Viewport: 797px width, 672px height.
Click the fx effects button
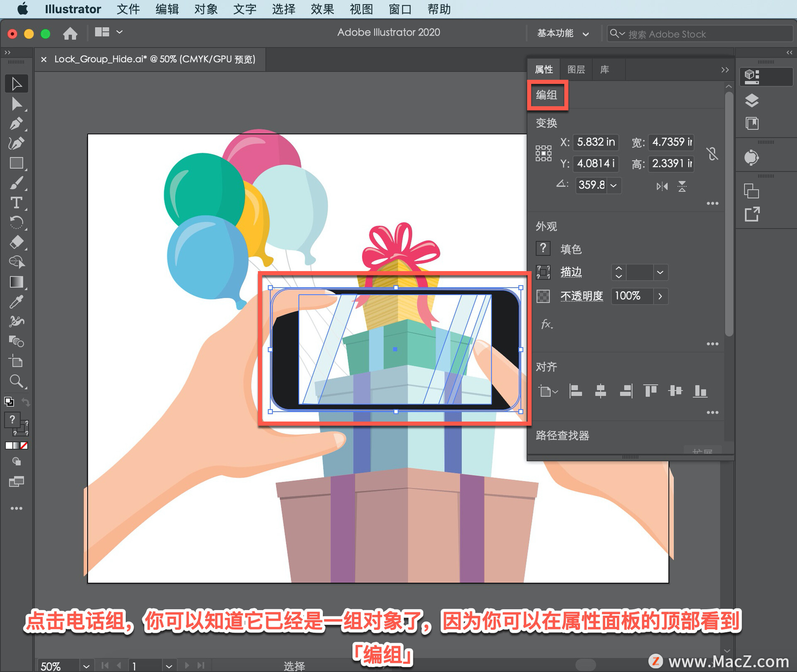click(547, 324)
